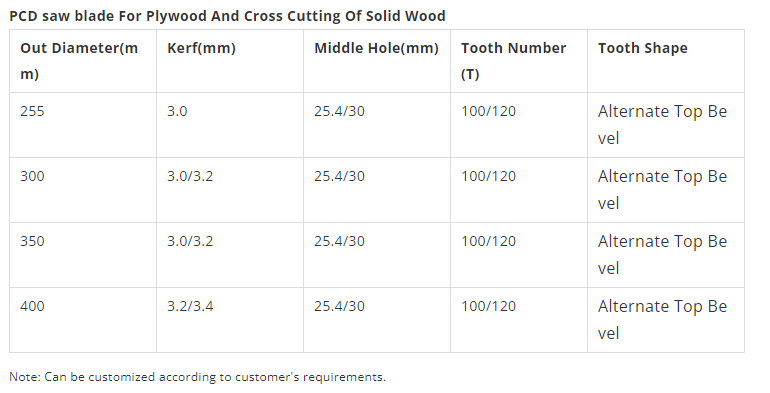
Task: Select the 350 diameter cell
Action: [x=83, y=255]
